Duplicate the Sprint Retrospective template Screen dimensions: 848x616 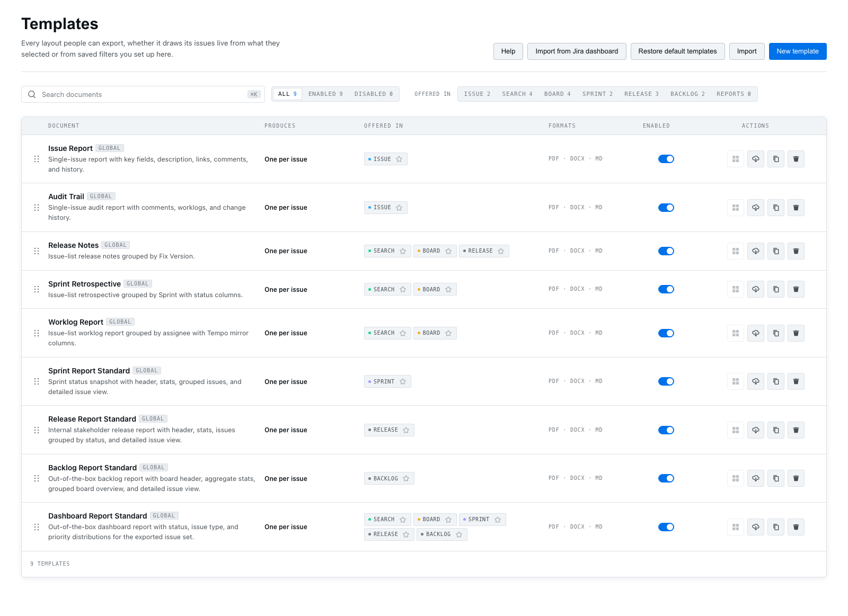pos(775,289)
